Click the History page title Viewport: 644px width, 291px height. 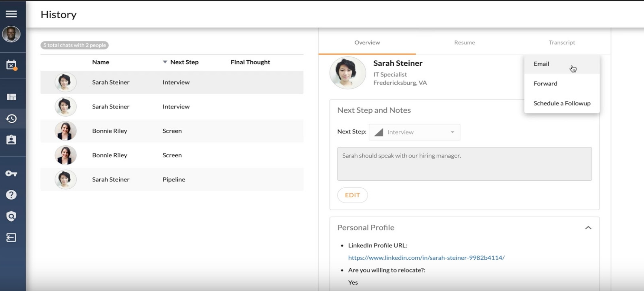coord(58,15)
